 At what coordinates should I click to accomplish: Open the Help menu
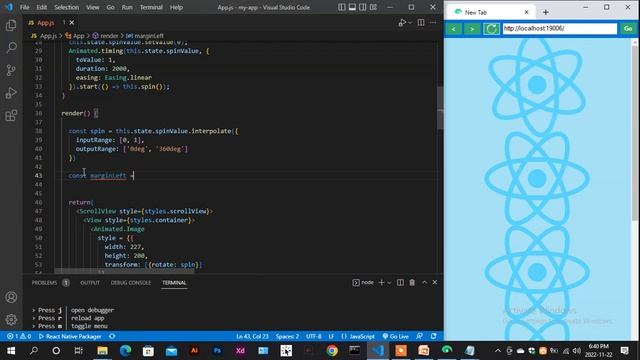click(x=176, y=7)
